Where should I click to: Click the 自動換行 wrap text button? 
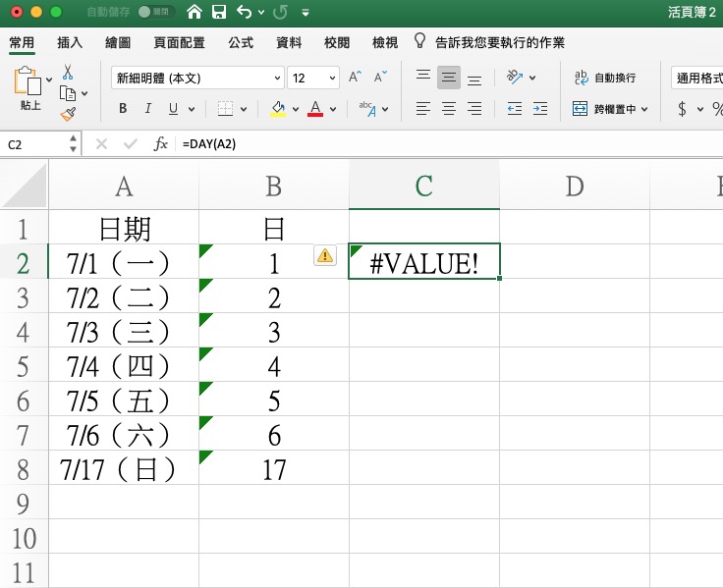click(x=605, y=78)
